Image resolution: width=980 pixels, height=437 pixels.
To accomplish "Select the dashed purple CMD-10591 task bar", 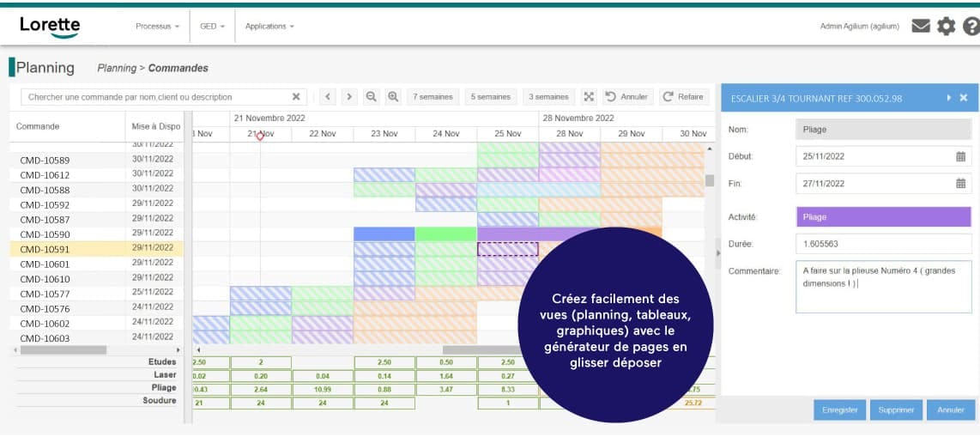I will [507, 249].
